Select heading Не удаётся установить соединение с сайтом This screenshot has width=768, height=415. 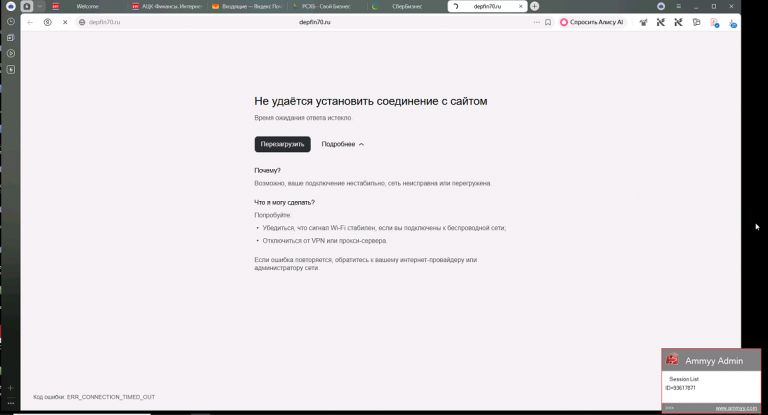click(370, 101)
